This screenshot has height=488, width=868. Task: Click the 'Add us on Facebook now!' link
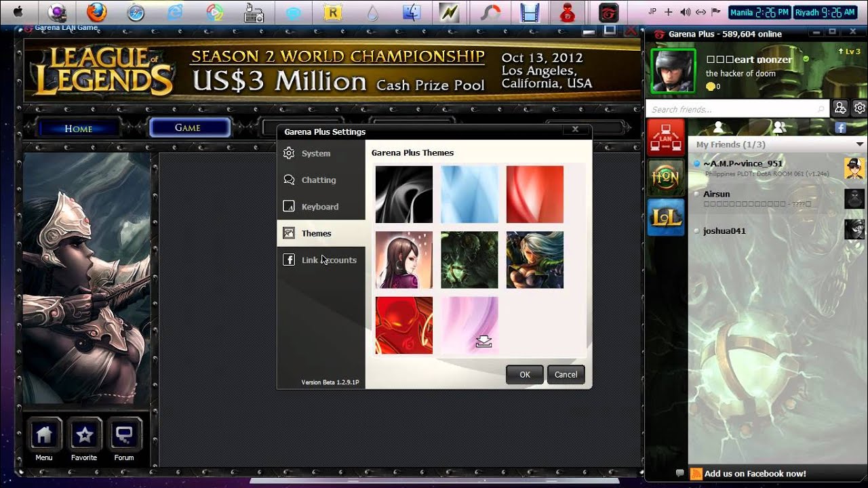(755, 474)
